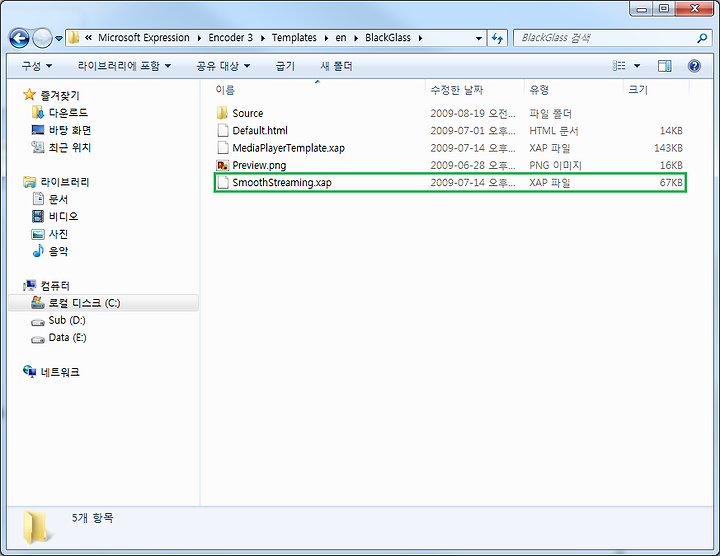The image size is (720, 556).
Task: Click Preview.png file name
Action: [x=259, y=165]
